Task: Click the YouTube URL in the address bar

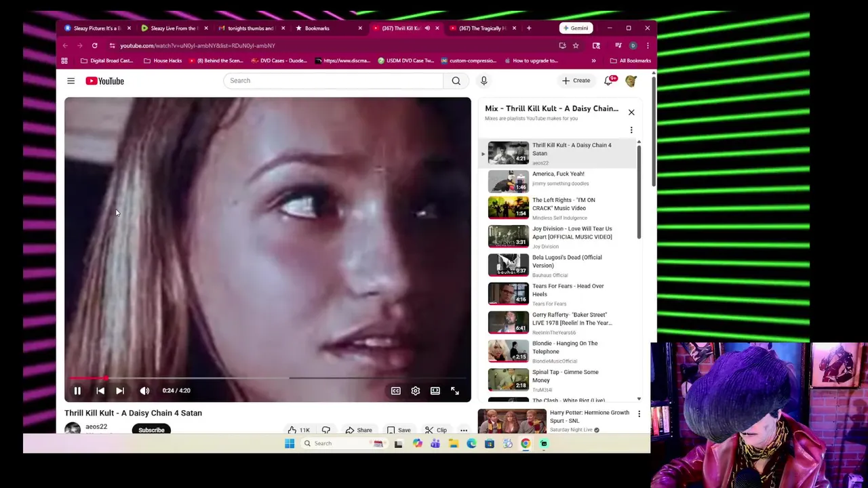Action: pos(197,45)
